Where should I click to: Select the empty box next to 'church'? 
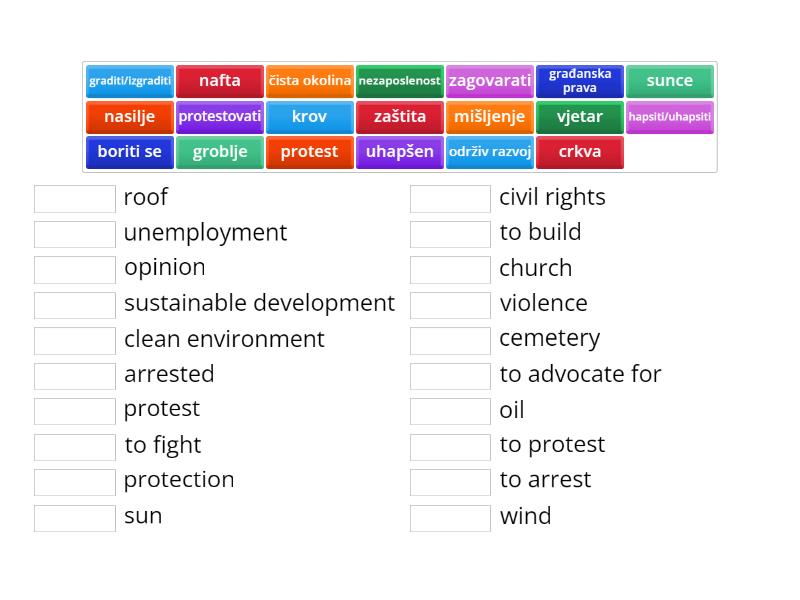pos(450,269)
